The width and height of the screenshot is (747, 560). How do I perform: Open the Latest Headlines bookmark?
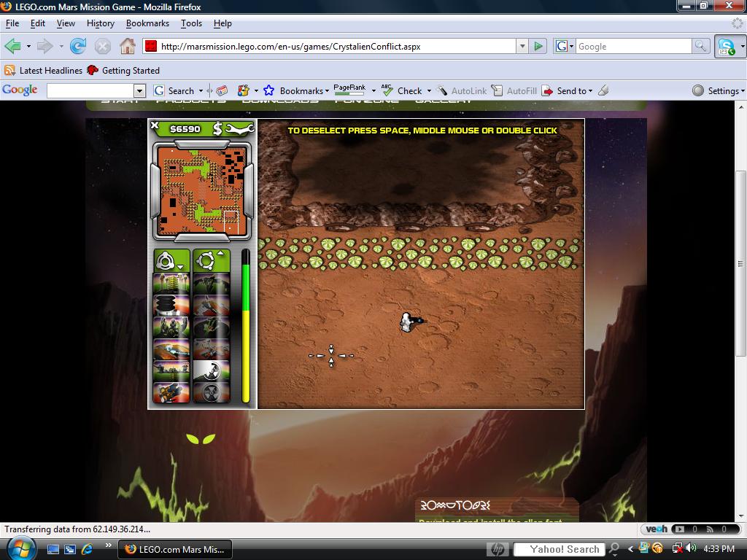click(43, 71)
